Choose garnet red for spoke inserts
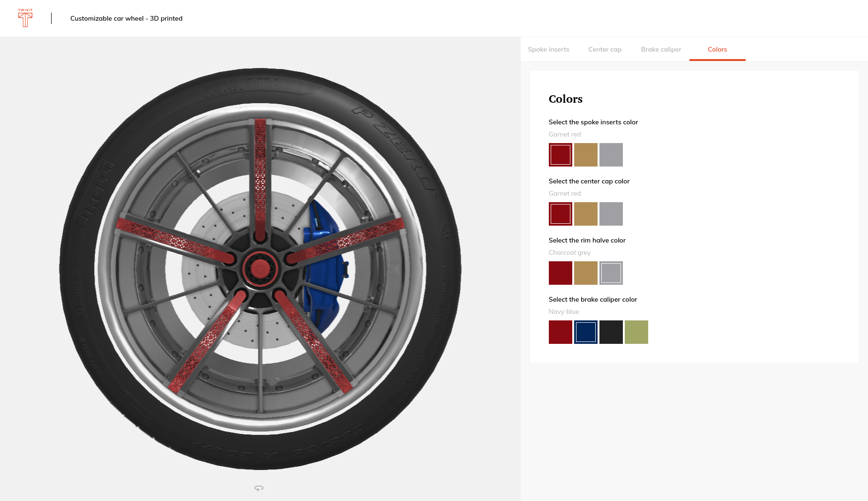The height and width of the screenshot is (501, 868). click(560, 155)
